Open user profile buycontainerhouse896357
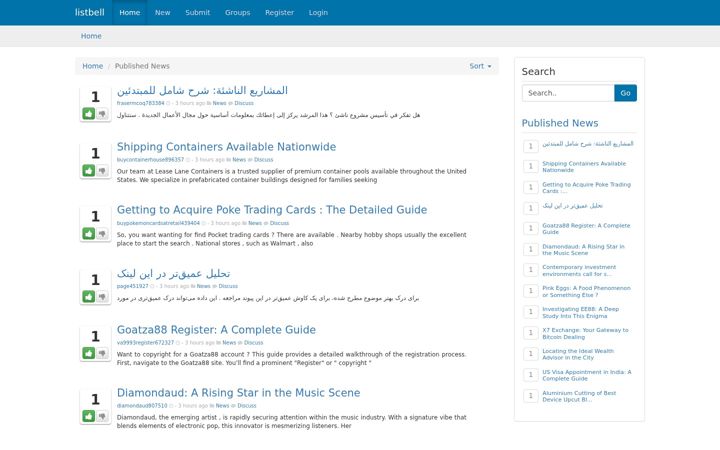 click(x=150, y=160)
